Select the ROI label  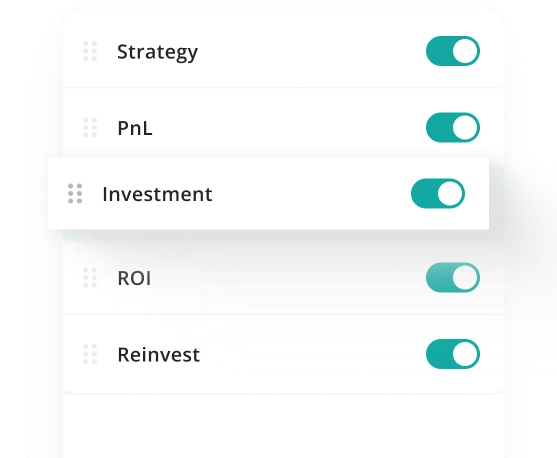(x=134, y=278)
